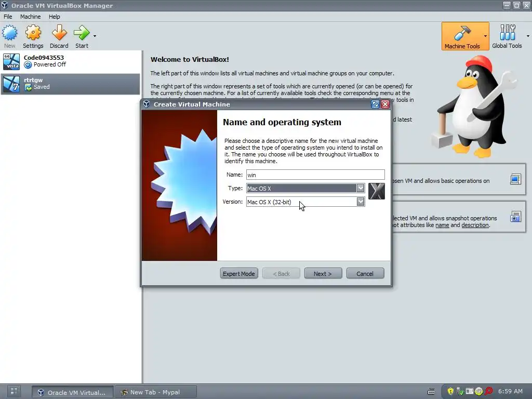This screenshot has width=532, height=399.
Task: Click the Saved state status icon
Action: (x=28, y=87)
